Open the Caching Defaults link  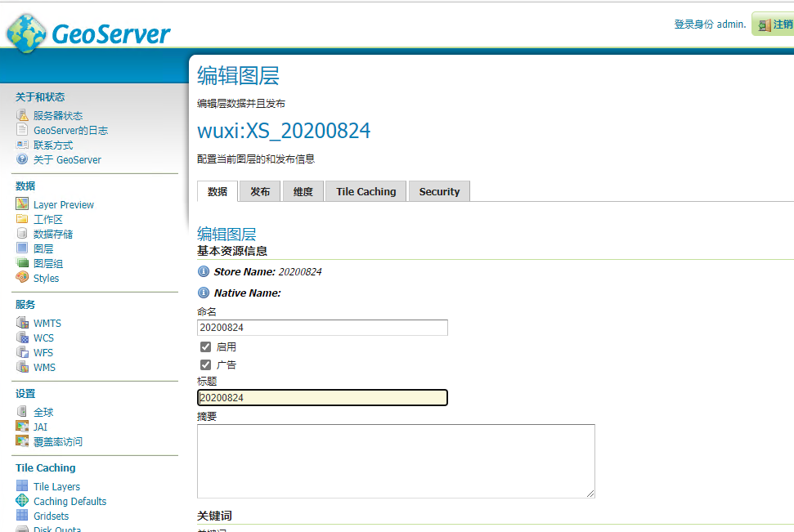click(x=70, y=501)
